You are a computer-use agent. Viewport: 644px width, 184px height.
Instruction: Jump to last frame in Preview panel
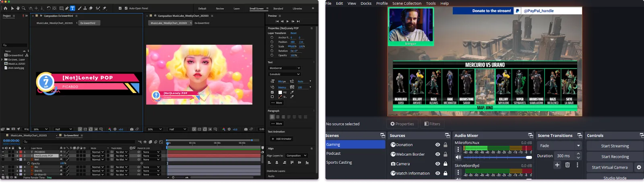click(x=298, y=21)
